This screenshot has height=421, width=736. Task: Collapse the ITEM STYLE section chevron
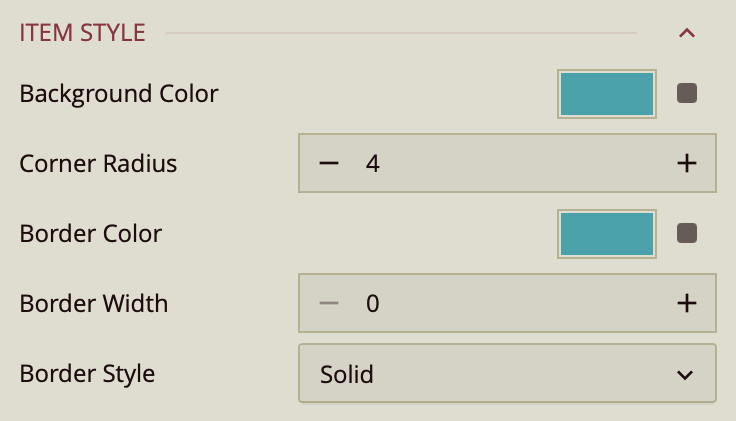point(686,33)
